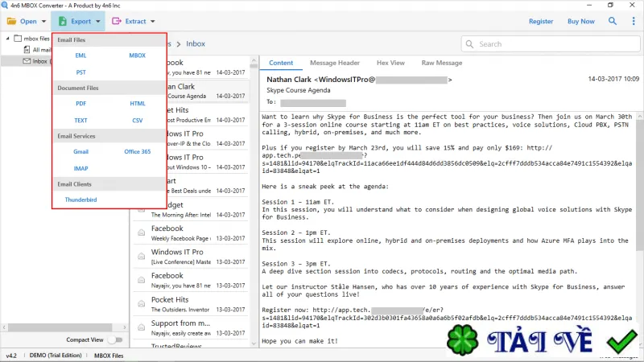Click the magnifier search icon in toolbar
This screenshot has height=362, width=644.
tap(612, 21)
